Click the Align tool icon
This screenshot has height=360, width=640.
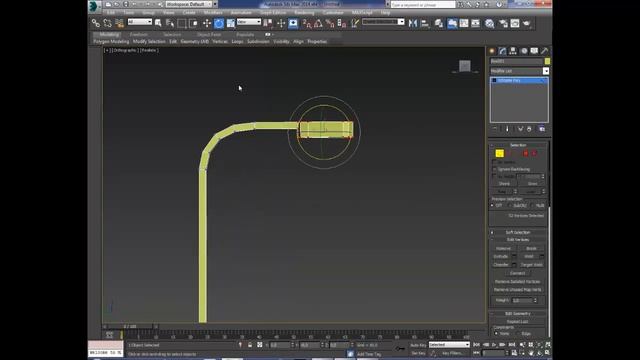(425, 23)
